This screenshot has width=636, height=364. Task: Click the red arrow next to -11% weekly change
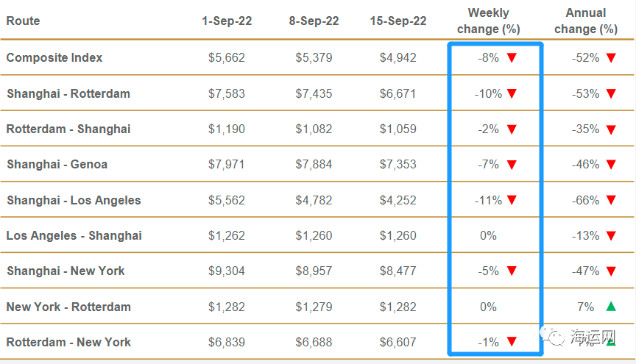coord(512,200)
